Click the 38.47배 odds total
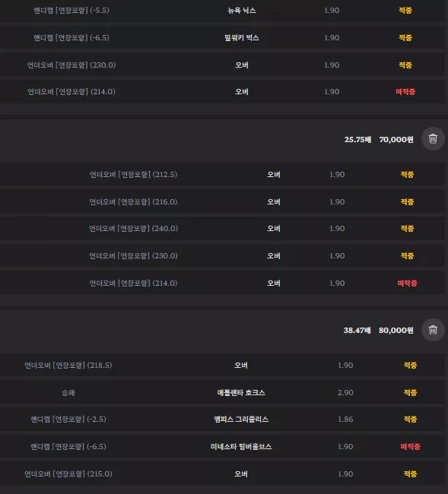This screenshot has height=494, width=448. coord(357,330)
